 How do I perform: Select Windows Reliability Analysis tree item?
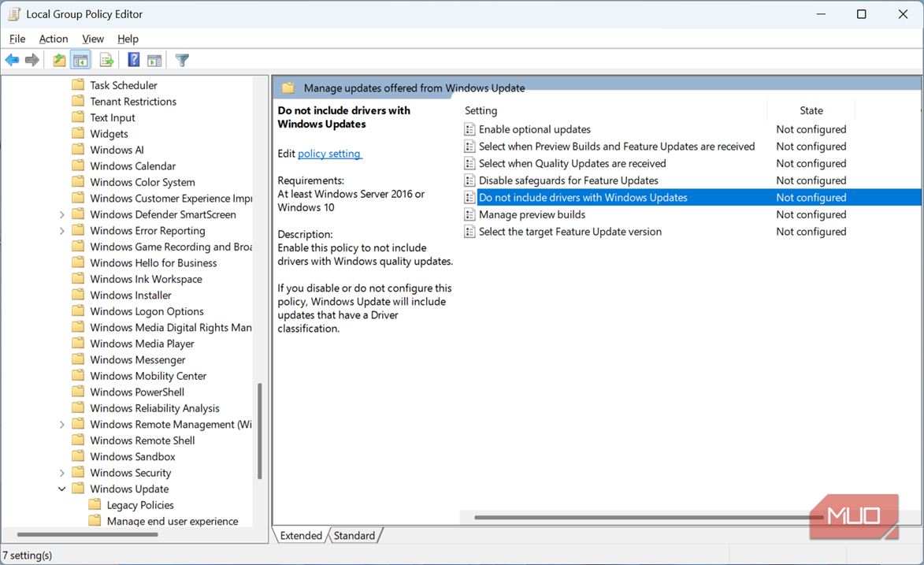(x=154, y=408)
